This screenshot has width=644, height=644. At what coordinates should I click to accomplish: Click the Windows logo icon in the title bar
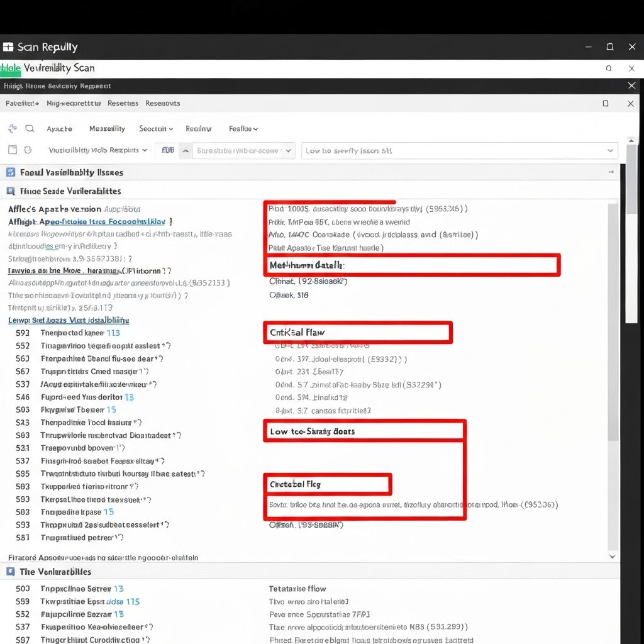coord(8,47)
